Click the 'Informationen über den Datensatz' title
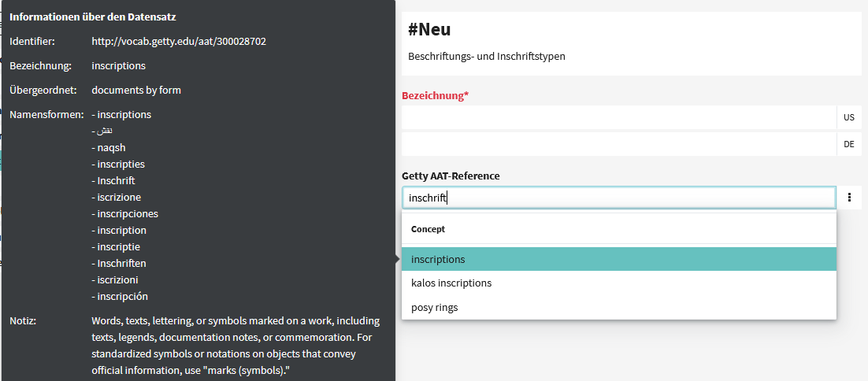This screenshot has width=868, height=381. pos(93,17)
